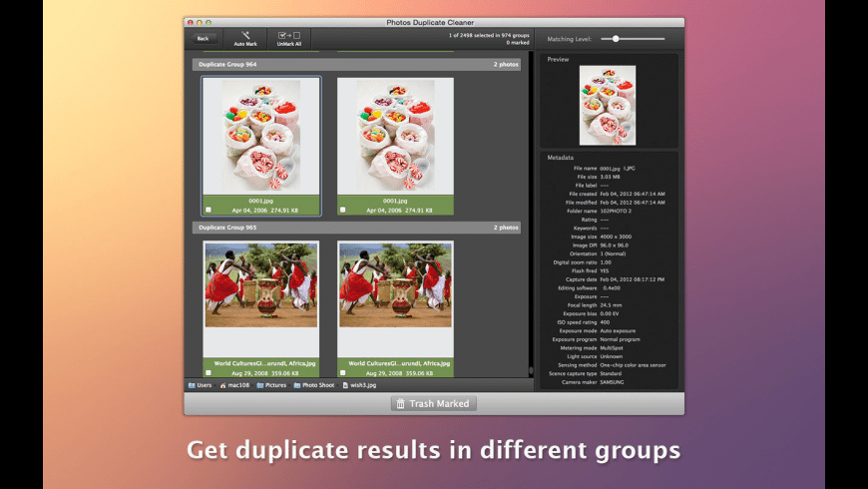
Task: Click Camera maker value 'SAMSUNG'
Action: pos(612,382)
